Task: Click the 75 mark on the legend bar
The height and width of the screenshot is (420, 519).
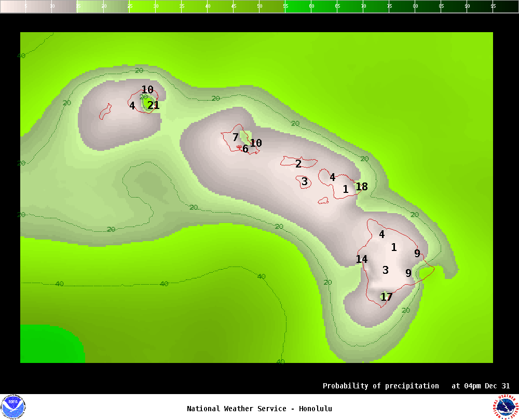Action: click(x=389, y=6)
